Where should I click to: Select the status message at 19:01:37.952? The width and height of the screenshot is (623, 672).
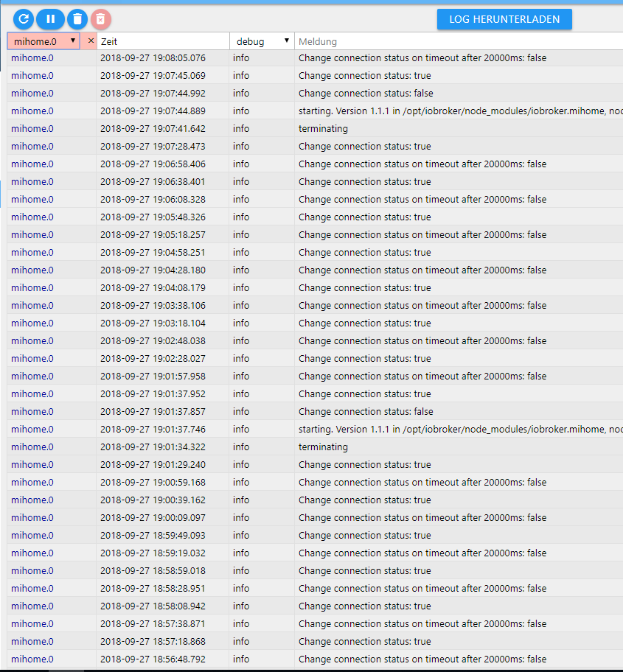(x=364, y=394)
